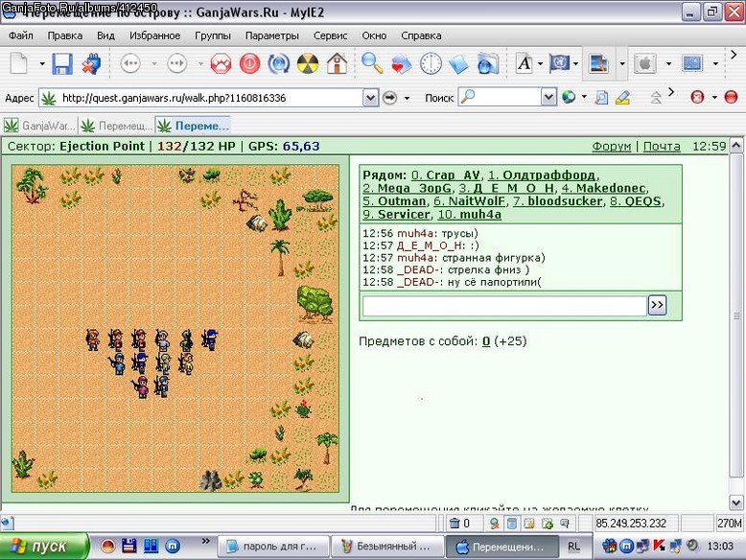The height and width of the screenshot is (560, 746).
Task: Switch to the second Перемещ... tab
Action: click(x=116, y=126)
